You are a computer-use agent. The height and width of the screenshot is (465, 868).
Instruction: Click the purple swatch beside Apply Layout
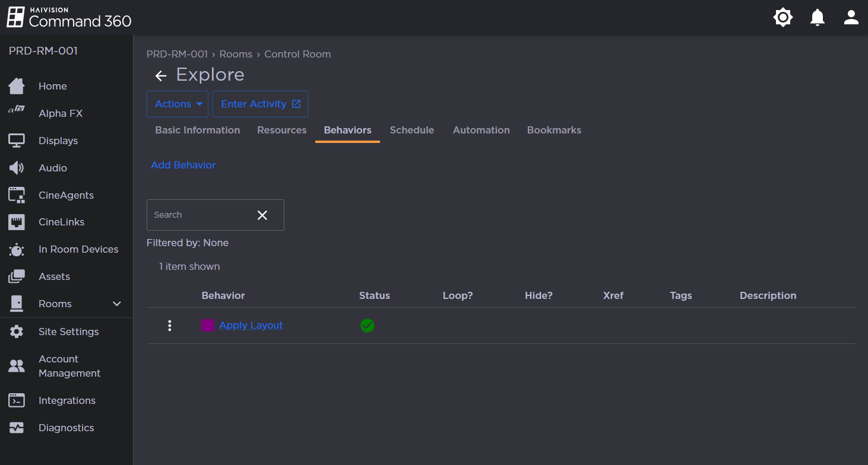tap(208, 325)
